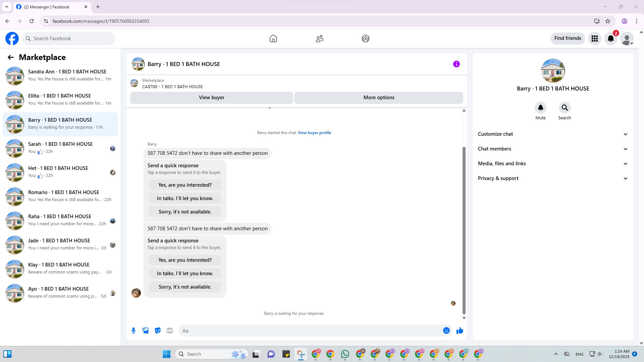This screenshot has width=644, height=362.
Task: Open the Facebook notifications bell
Action: pos(611,39)
